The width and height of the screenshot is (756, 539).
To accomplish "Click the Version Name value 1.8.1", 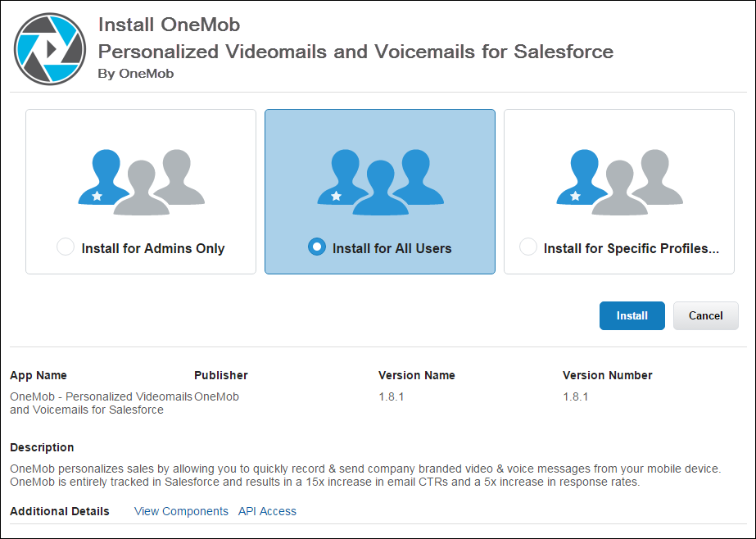I will point(391,396).
